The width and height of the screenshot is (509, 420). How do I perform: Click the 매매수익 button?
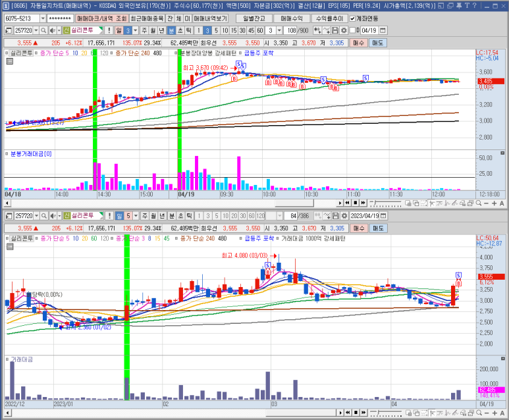click(x=292, y=18)
